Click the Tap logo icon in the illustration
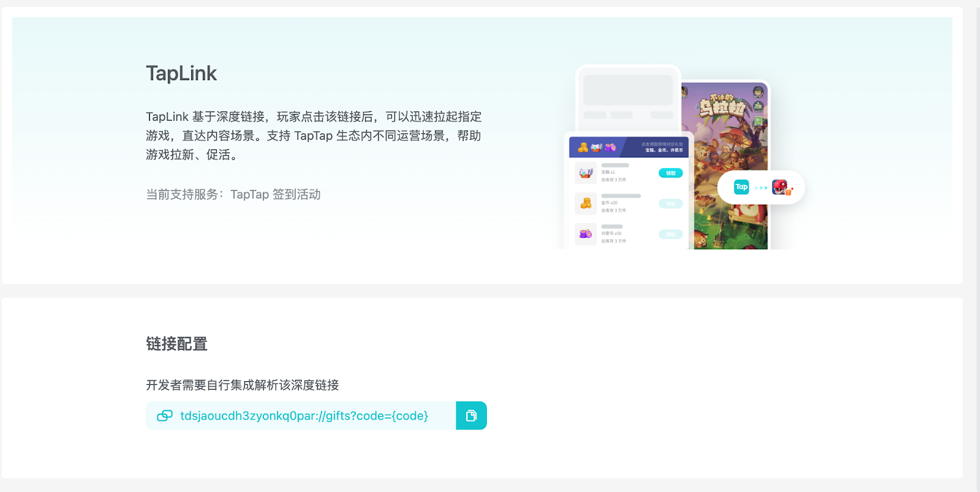The width and height of the screenshot is (980, 492). point(742,187)
